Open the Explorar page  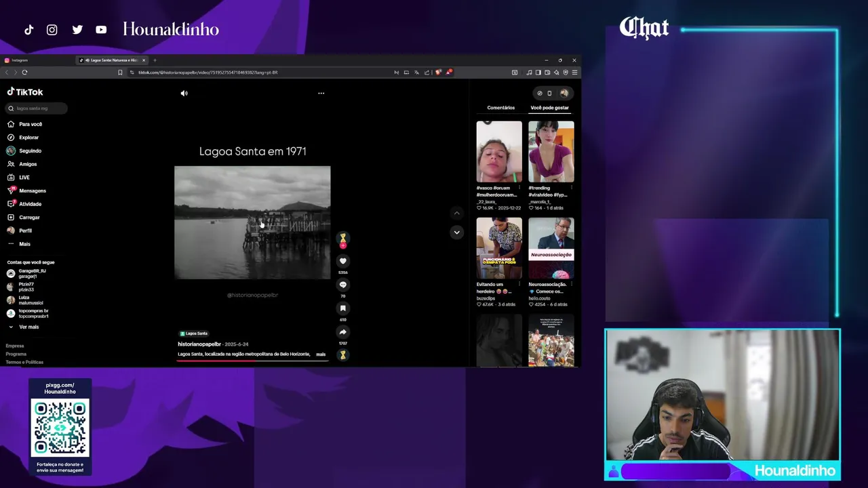(23, 138)
